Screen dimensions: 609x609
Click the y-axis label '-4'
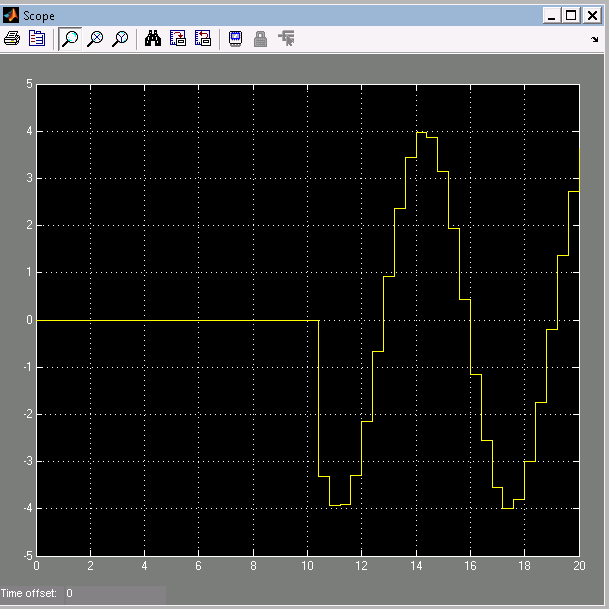(x=28, y=508)
